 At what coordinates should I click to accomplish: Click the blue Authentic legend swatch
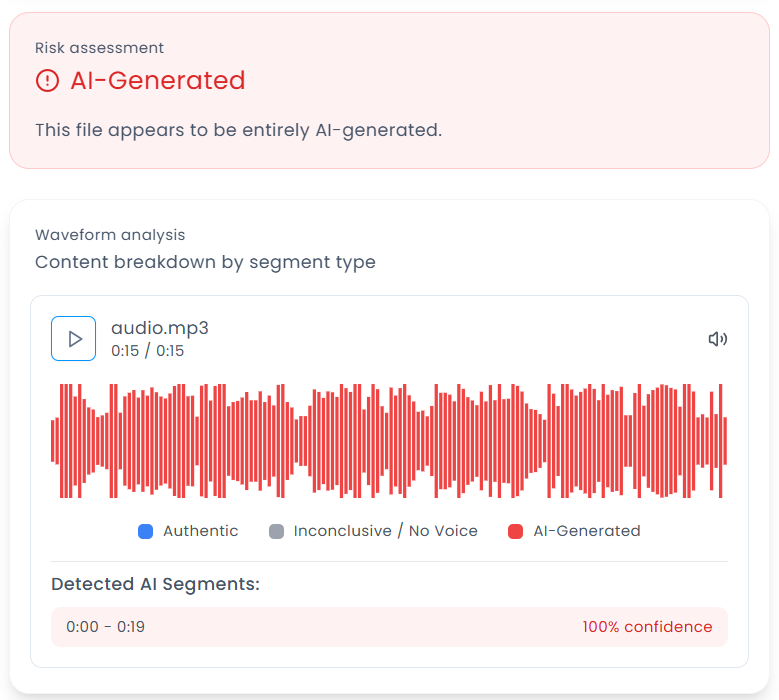[x=146, y=531]
